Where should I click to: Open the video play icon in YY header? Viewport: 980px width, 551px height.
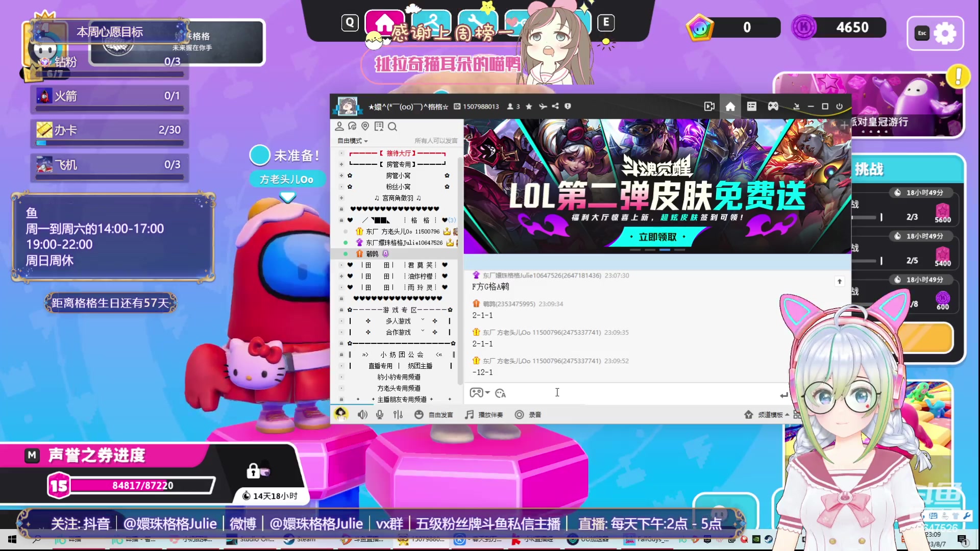coord(709,106)
